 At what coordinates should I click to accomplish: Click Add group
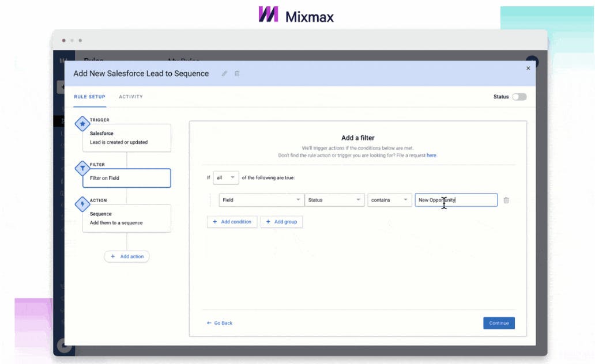[x=281, y=222]
